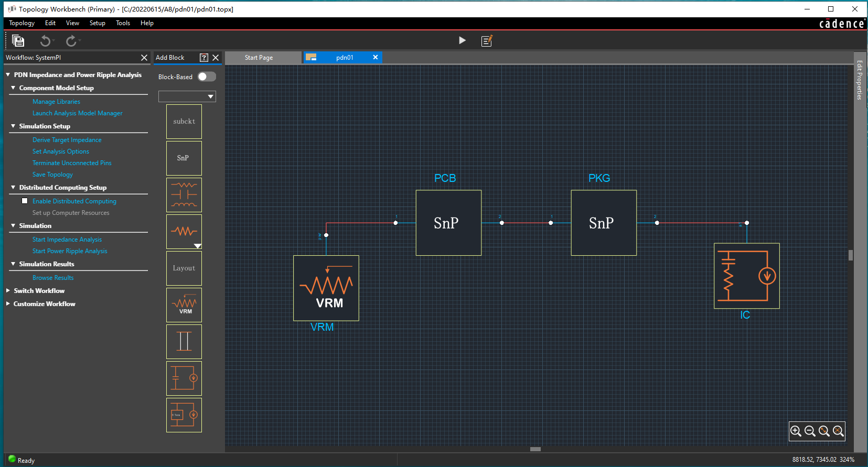The height and width of the screenshot is (467, 868).
Task: Add the RLC component block
Action: coord(184,195)
